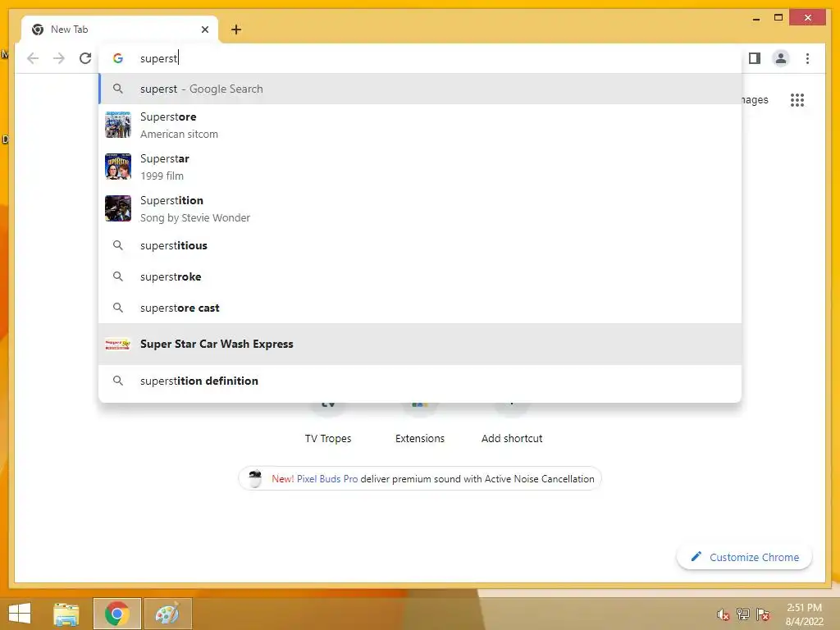The image size is (840, 630).
Task: Open the Pixel Buds Pro promo link
Action: tap(327, 479)
